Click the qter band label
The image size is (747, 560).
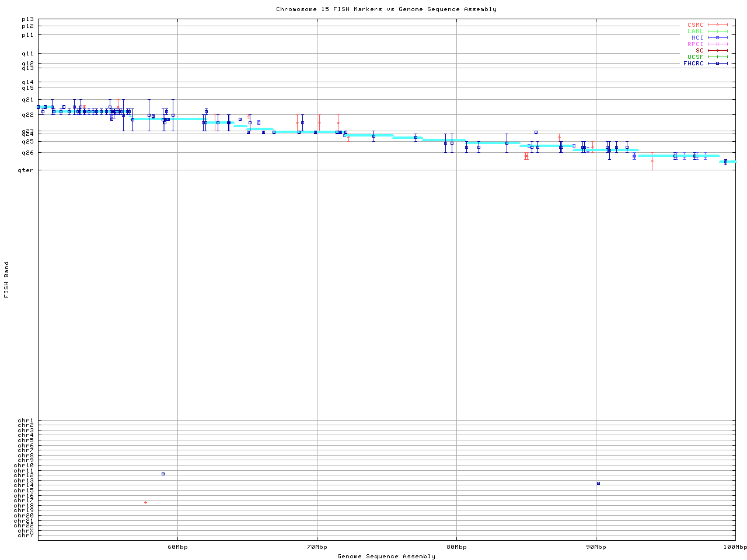[26, 170]
